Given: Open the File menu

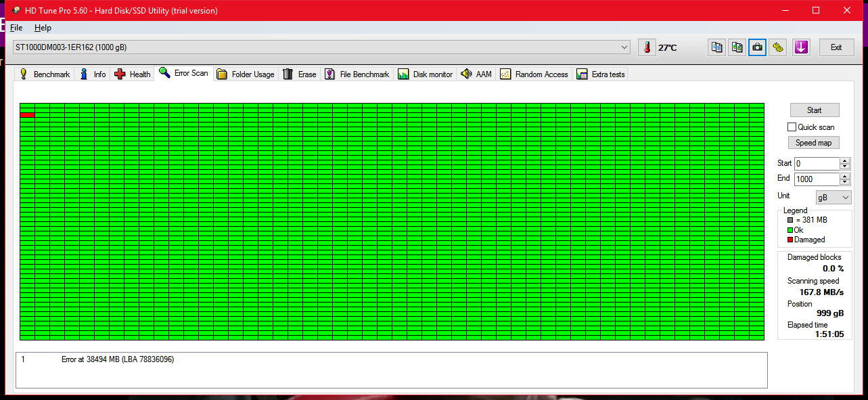Looking at the screenshot, I should pos(16,28).
